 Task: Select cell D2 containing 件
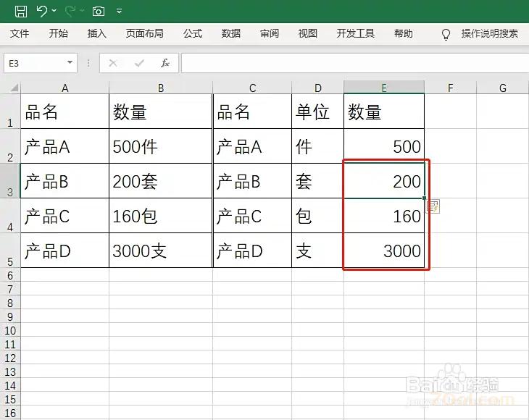(x=318, y=146)
